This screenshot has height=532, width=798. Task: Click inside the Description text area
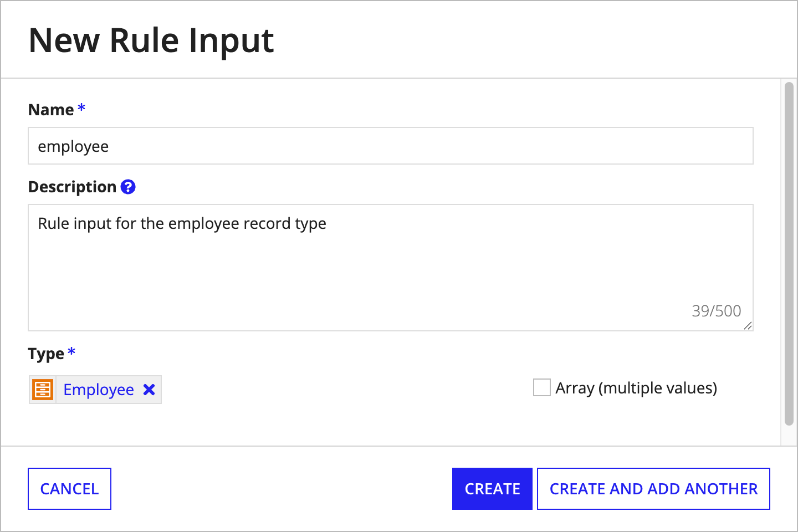(x=391, y=268)
